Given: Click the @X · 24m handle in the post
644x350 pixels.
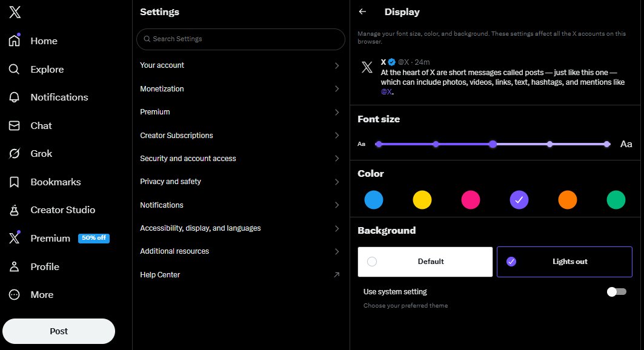Looking at the screenshot, I should point(414,62).
